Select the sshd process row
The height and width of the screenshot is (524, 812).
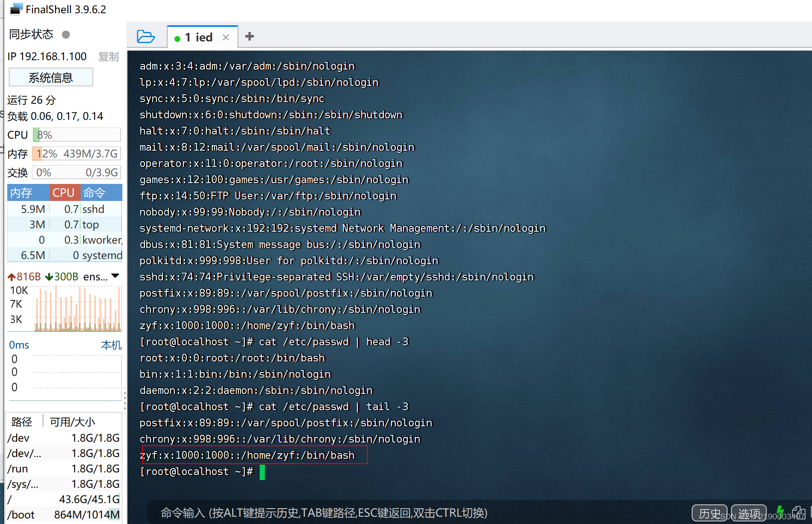coord(65,209)
